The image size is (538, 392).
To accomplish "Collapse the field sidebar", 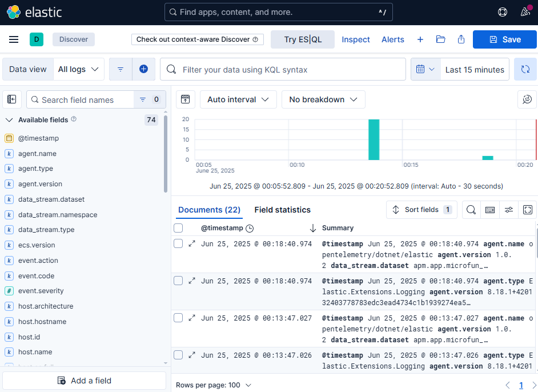I will click(x=11, y=99).
